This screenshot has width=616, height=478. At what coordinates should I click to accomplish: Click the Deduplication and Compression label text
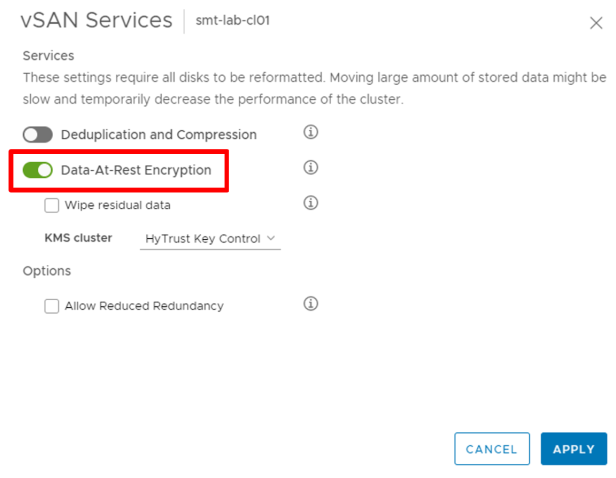click(159, 135)
